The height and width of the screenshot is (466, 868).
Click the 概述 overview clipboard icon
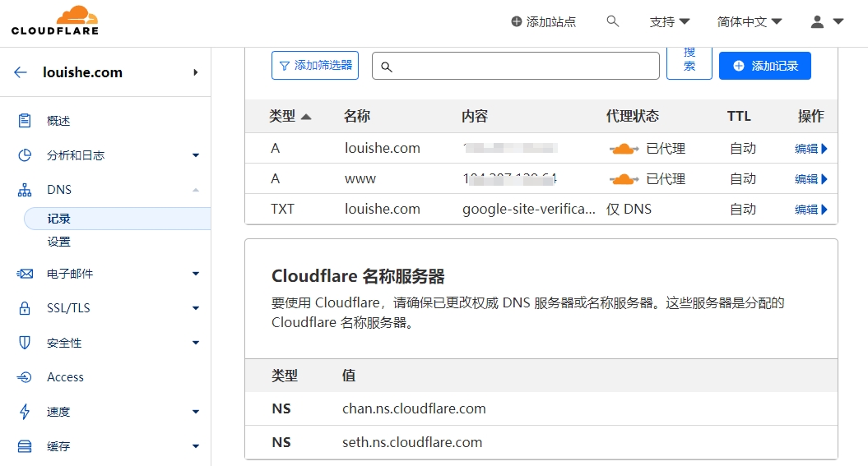pyautogui.click(x=25, y=121)
